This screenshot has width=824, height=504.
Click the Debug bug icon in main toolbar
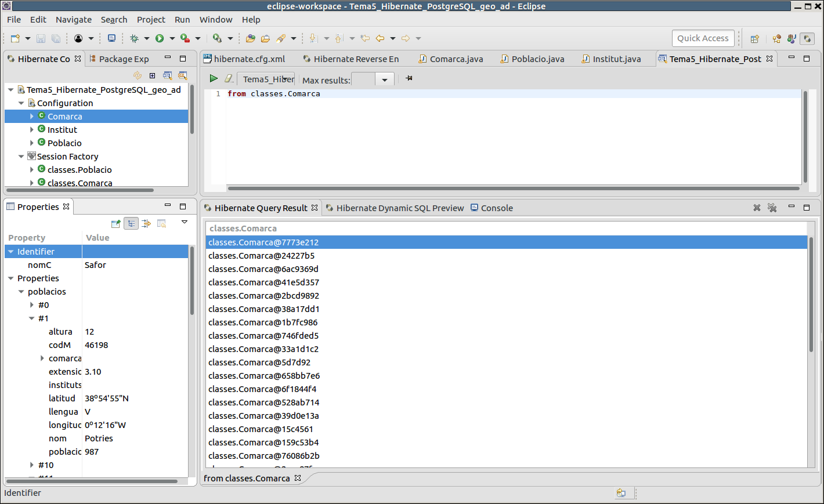[x=135, y=38]
